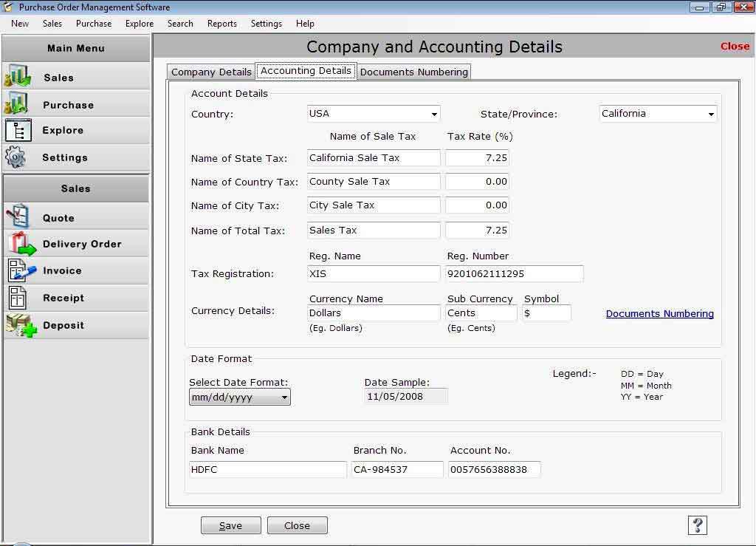Click the Settings label in sidebar

tap(65, 157)
